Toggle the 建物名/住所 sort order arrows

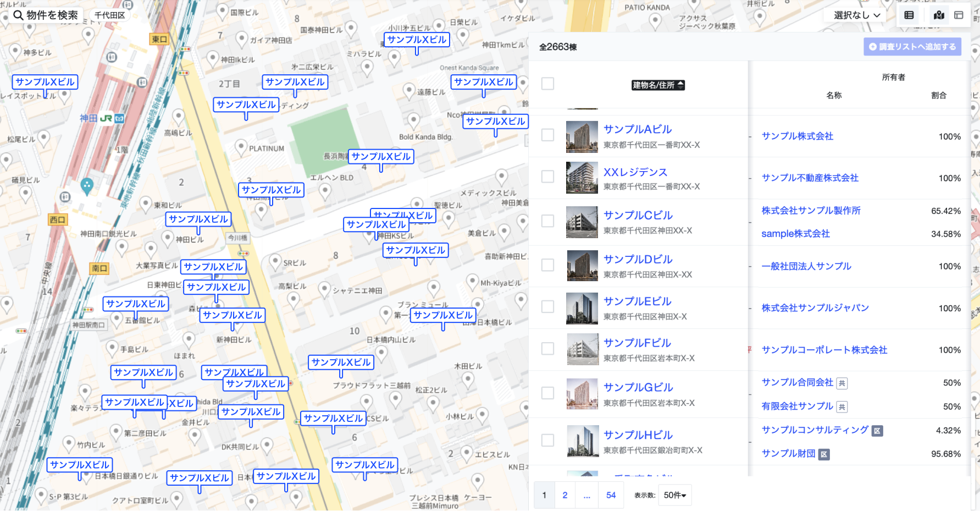point(682,85)
